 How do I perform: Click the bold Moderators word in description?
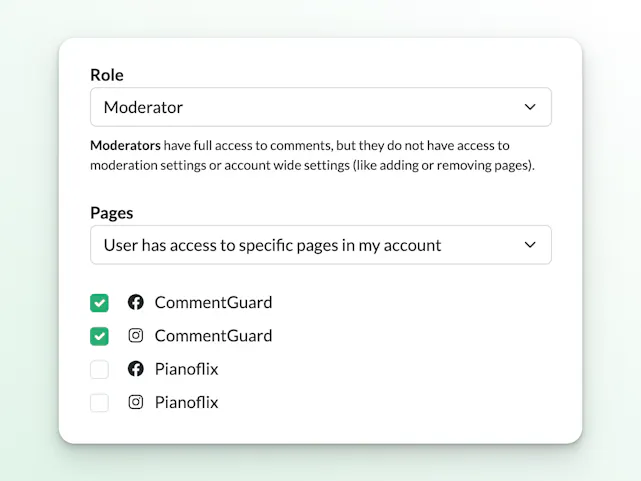[125, 146]
